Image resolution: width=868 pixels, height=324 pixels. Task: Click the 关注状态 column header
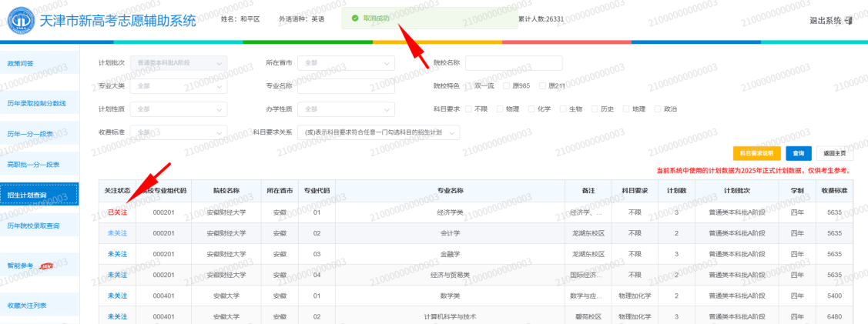(x=117, y=191)
